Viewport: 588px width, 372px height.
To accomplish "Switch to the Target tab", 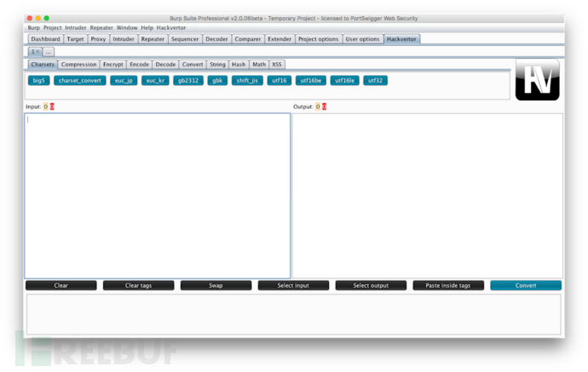I will pyautogui.click(x=75, y=39).
